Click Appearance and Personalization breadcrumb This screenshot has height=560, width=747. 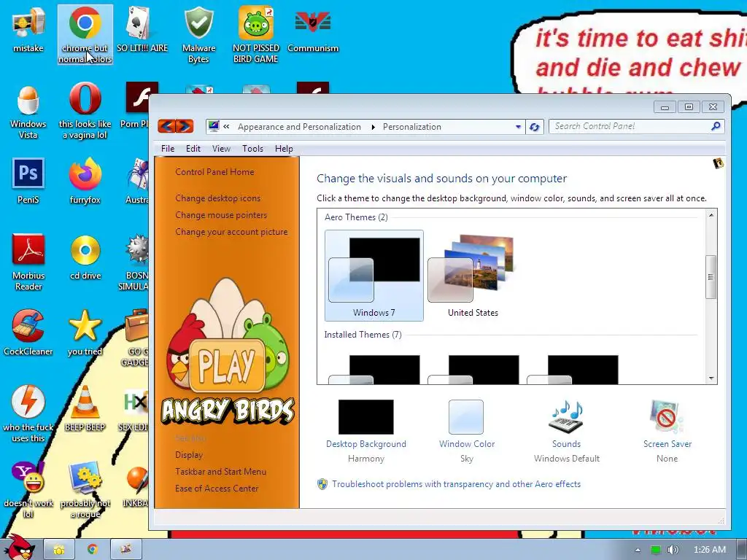[299, 127]
